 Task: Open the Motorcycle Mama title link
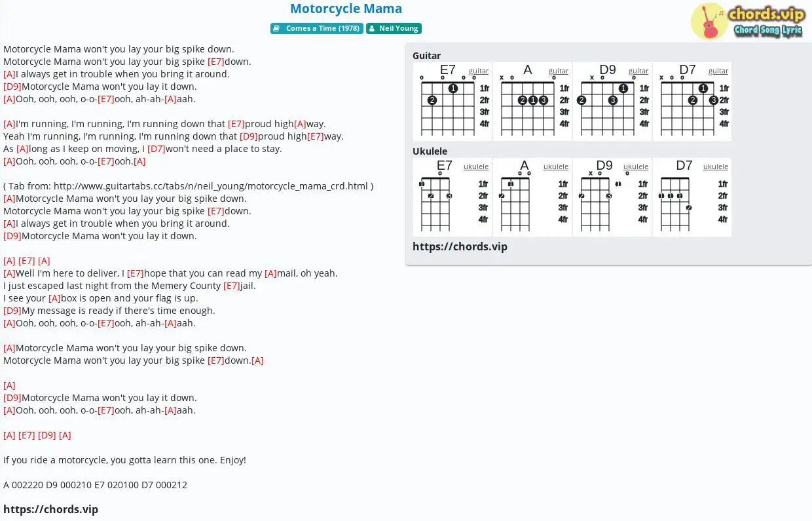tap(346, 9)
